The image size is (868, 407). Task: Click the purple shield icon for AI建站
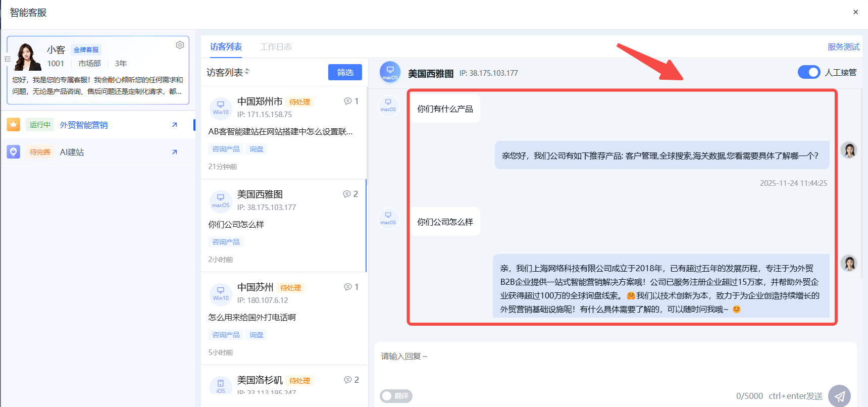coord(14,152)
